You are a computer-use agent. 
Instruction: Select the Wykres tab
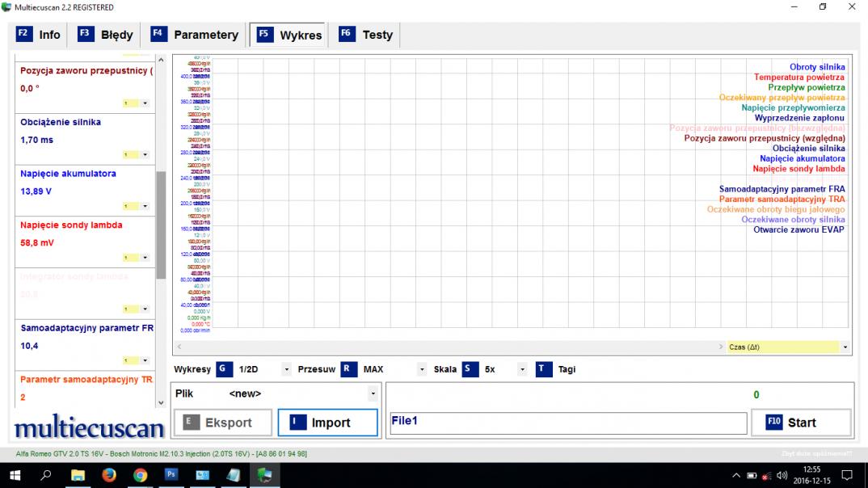pyautogui.click(x=289, y=34)
